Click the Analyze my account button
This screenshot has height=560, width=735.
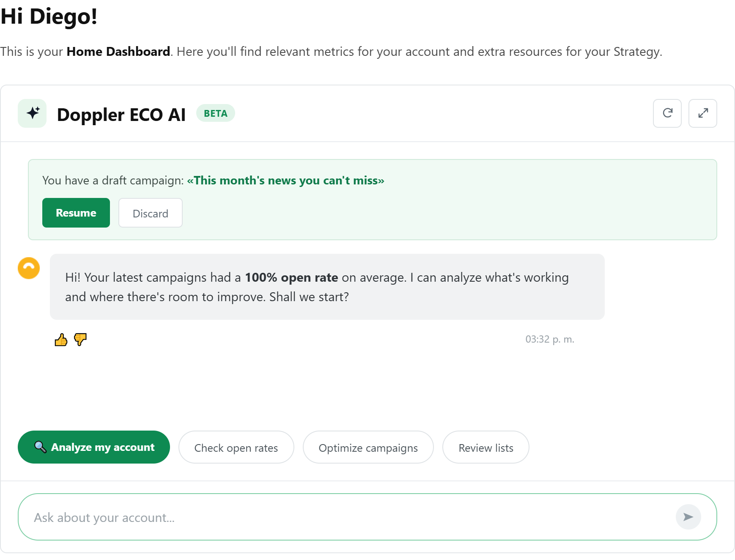(x=94, y=447)
